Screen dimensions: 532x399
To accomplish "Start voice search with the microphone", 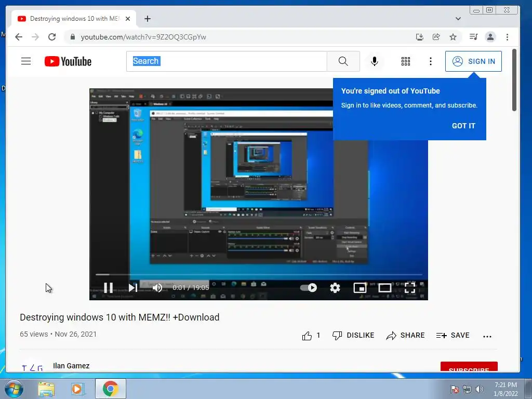I will [x=374, y=61].
